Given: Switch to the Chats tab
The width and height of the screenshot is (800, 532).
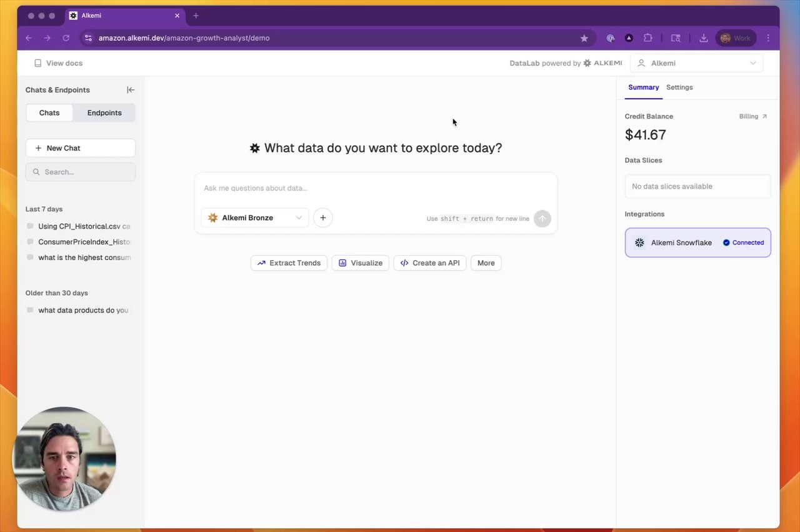Looking at the screenshot, I should coord(49,113).
